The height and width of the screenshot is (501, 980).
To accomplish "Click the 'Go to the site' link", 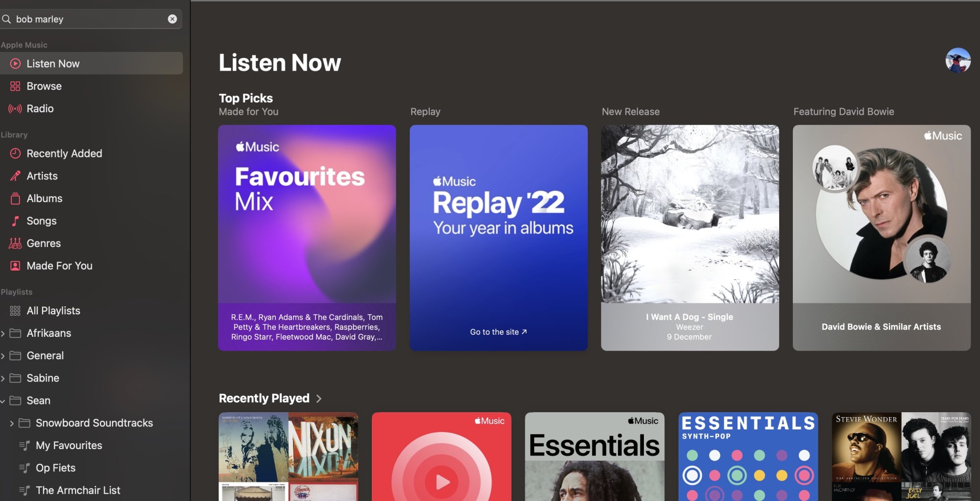I will [x=498, y=332].
